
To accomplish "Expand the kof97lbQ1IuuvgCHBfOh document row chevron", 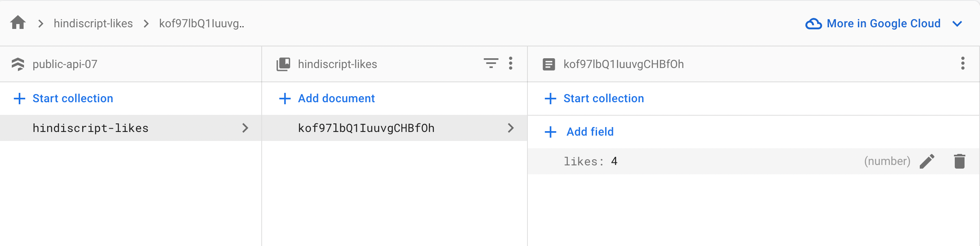I will point(511,128).
